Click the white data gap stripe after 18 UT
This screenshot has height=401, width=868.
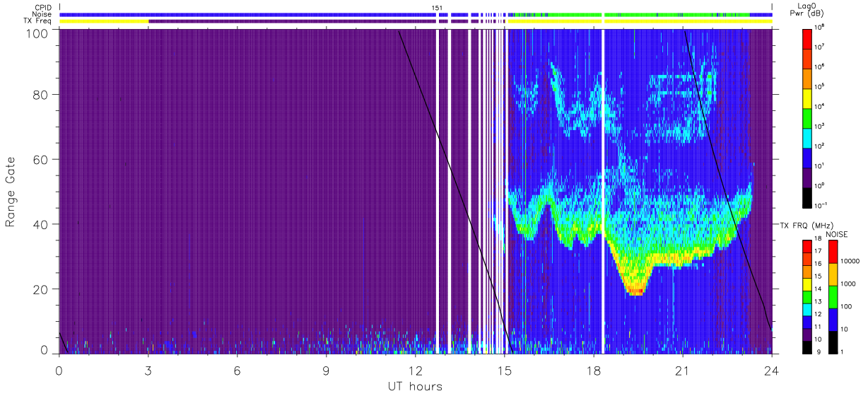[603, 191]
